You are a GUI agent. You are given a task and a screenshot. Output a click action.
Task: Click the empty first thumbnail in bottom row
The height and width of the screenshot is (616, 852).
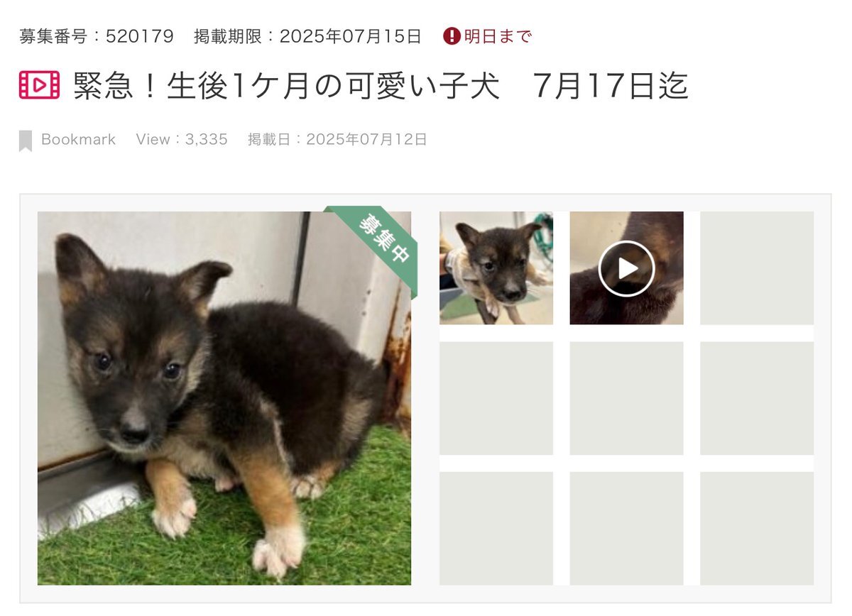point(496,529)
